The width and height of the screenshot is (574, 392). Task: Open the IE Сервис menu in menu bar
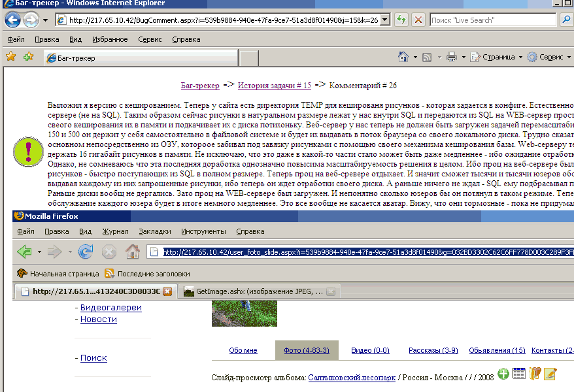(x=150, y=39)
